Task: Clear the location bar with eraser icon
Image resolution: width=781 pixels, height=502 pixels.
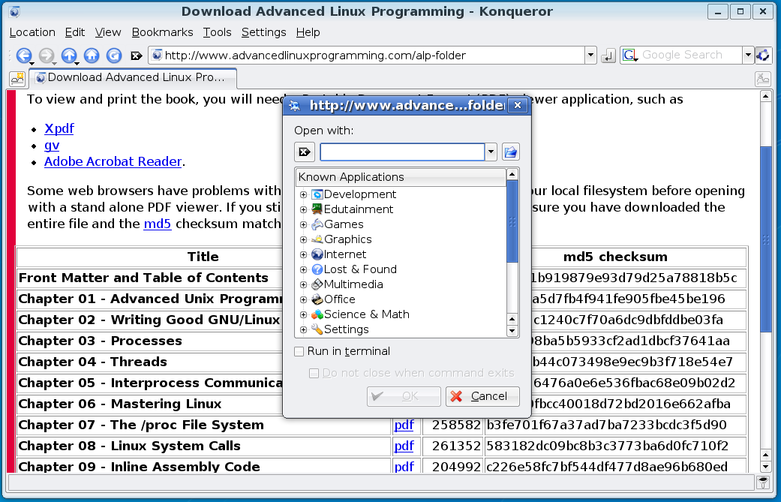Action: tap(136, 55)
